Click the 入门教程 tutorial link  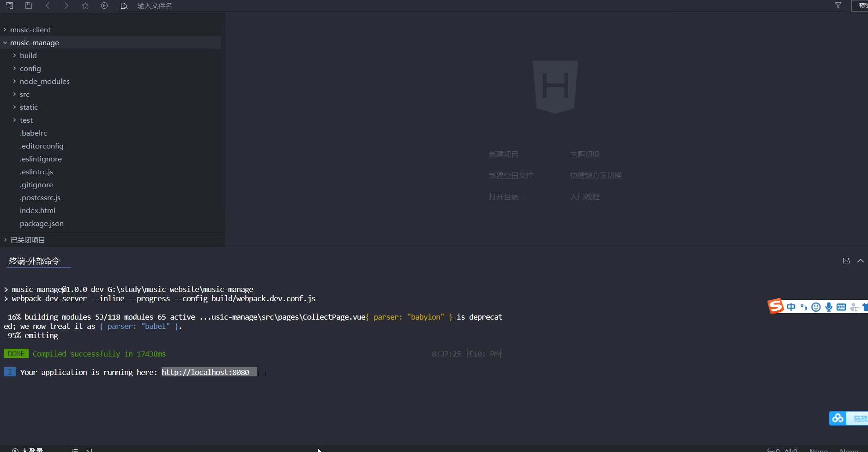click(585, 196)
